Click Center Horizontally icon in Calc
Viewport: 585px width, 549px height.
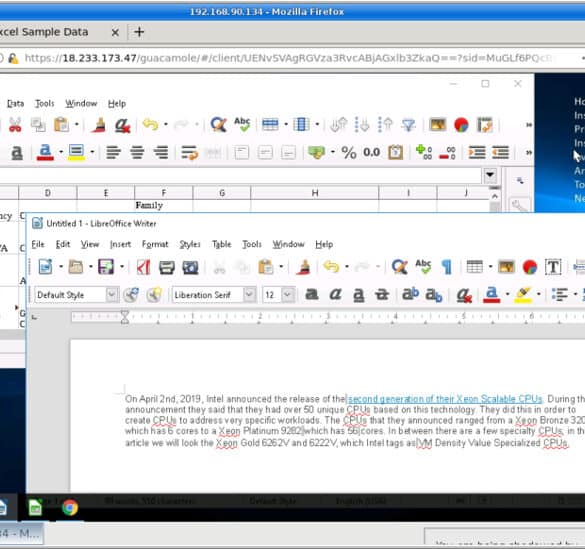[x=137, y=152]
